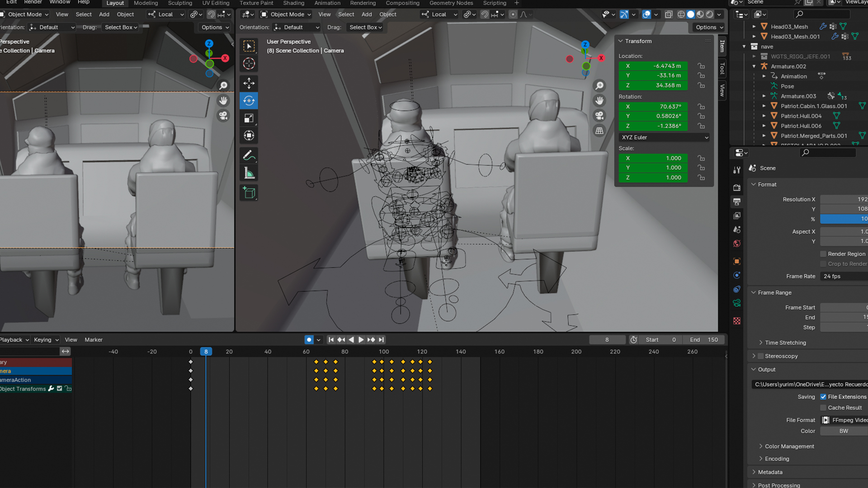The width and height of the screenshot is (868, 488).
Task: Select the Scale tool
Action: (249, 118)
